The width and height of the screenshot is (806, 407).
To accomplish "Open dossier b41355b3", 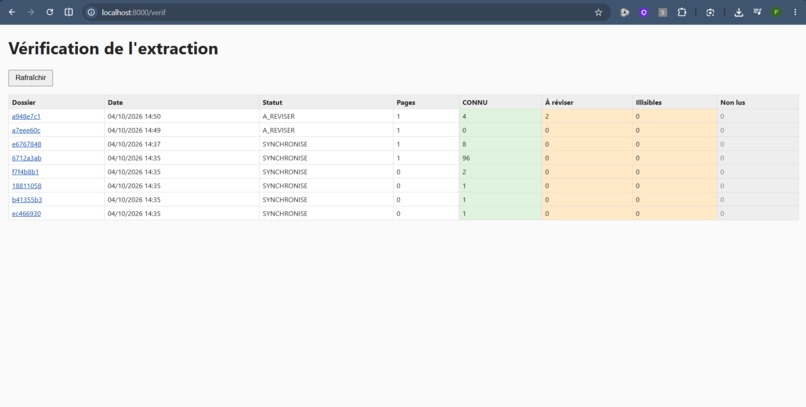I will (x=27, y=200).
